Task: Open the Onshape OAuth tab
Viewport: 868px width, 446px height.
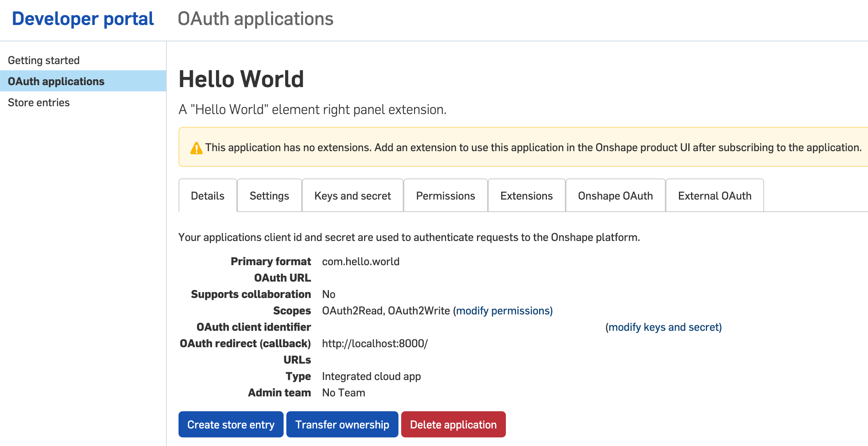Action: [x=615, y=196]
